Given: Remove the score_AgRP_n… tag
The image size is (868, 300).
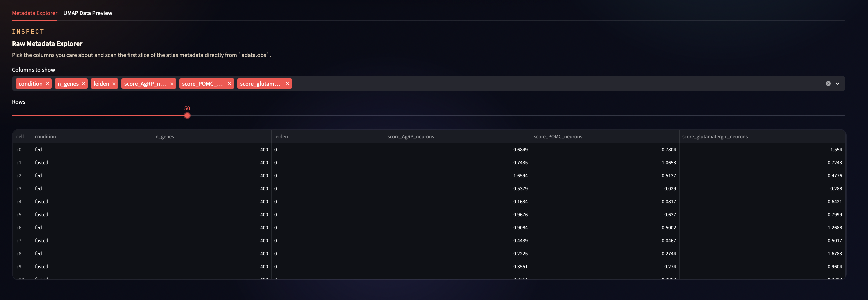Looking at the screenshot, I should 172,84.
